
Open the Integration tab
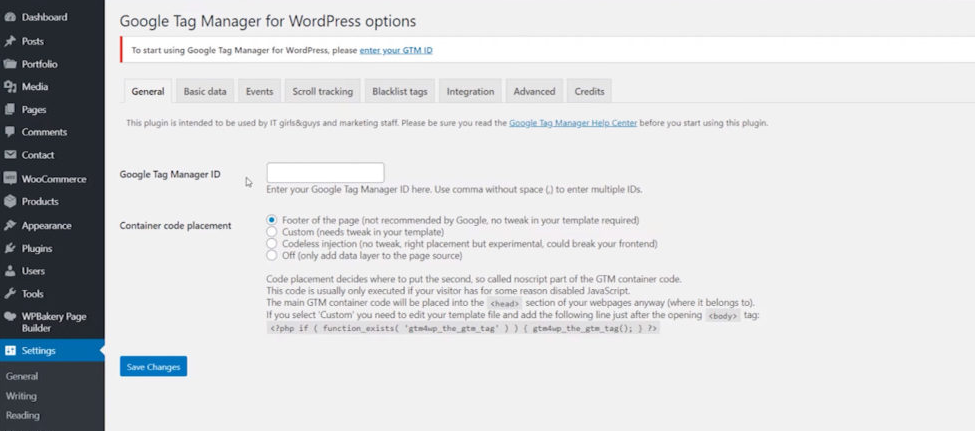click(x=470, y=91)
